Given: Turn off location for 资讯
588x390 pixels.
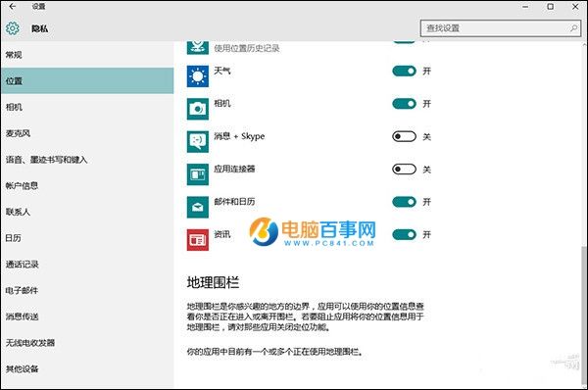Looking at the screenshot, I should pyautogui.click(x=404, y=234).
